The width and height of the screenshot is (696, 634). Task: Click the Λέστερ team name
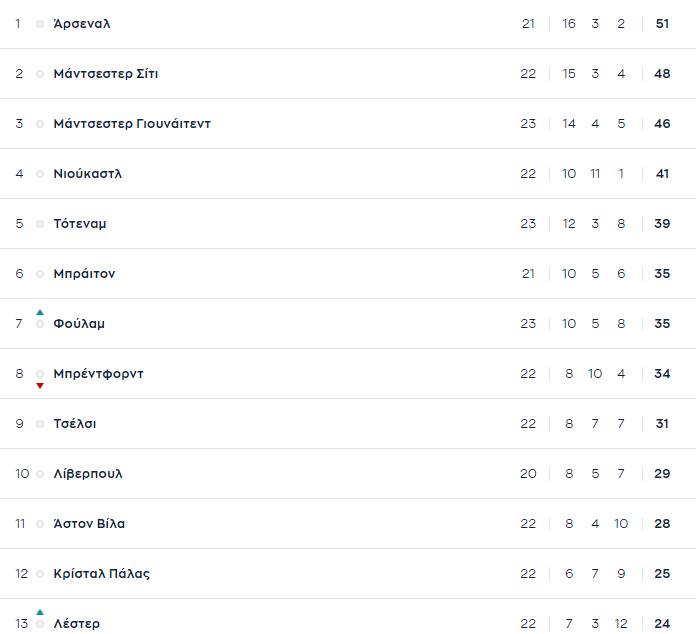point(77,624)
